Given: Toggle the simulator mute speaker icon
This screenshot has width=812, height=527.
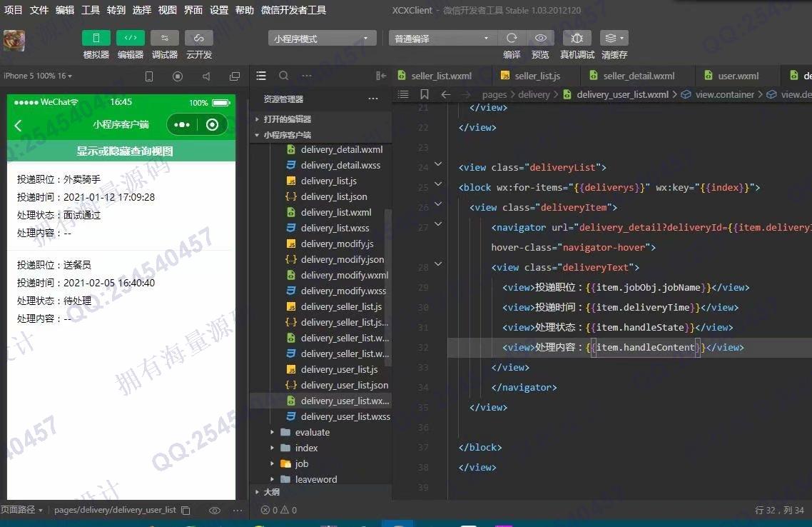Looking at the screenshot, I should (x=206, y=76).
